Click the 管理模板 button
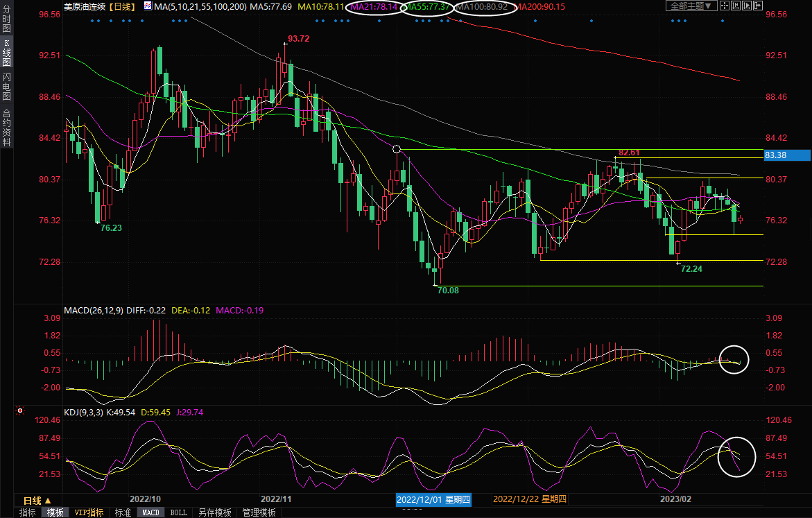 [x=258, y=512]
